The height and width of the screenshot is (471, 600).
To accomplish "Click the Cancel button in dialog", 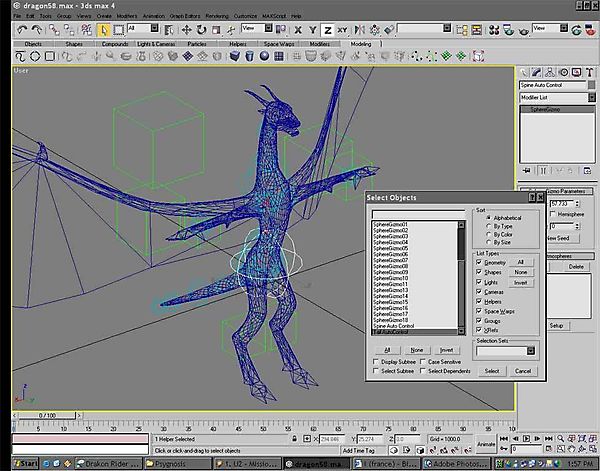I will (523, 371).
